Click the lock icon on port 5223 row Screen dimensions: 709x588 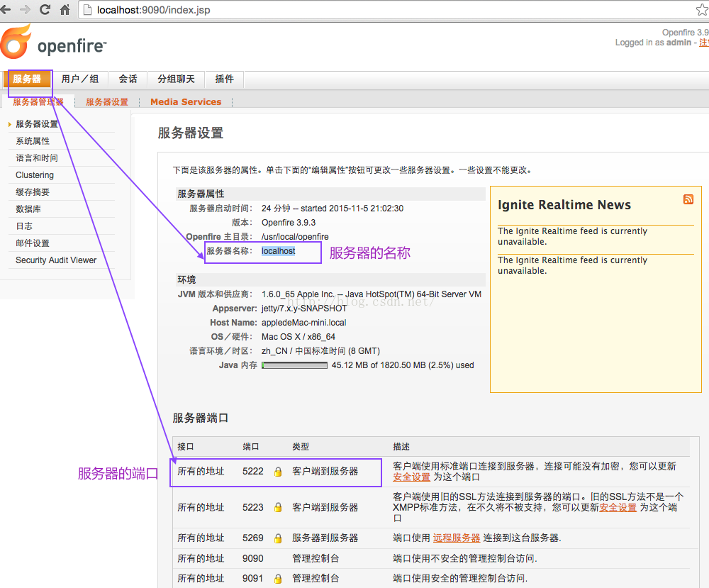278,507
